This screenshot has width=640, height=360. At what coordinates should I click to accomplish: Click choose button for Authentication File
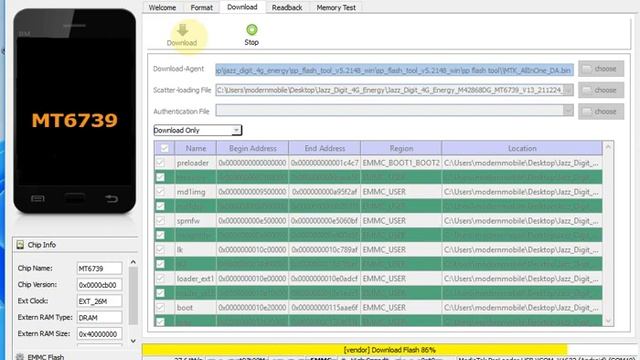(601, 111)
